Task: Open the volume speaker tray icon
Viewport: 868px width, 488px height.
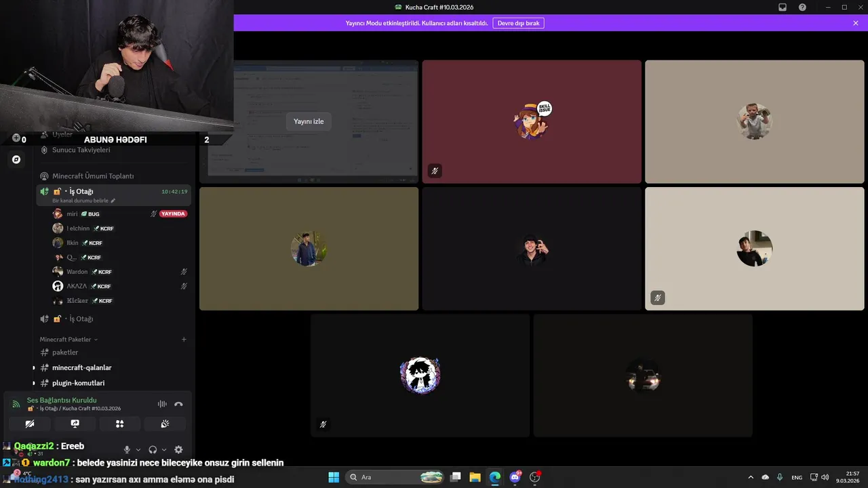Action: click(x=825, y=477)
